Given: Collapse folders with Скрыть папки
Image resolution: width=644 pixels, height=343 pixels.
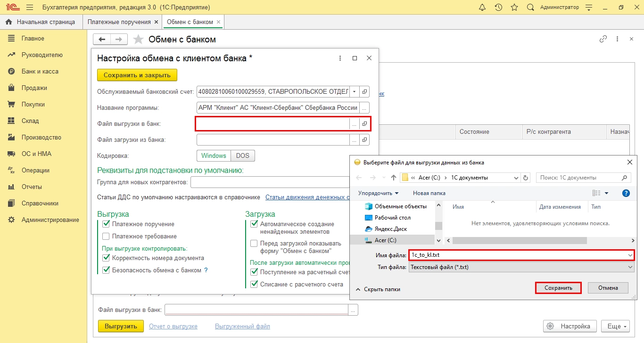Looking at the screenshot, I should tap(378, 289).
